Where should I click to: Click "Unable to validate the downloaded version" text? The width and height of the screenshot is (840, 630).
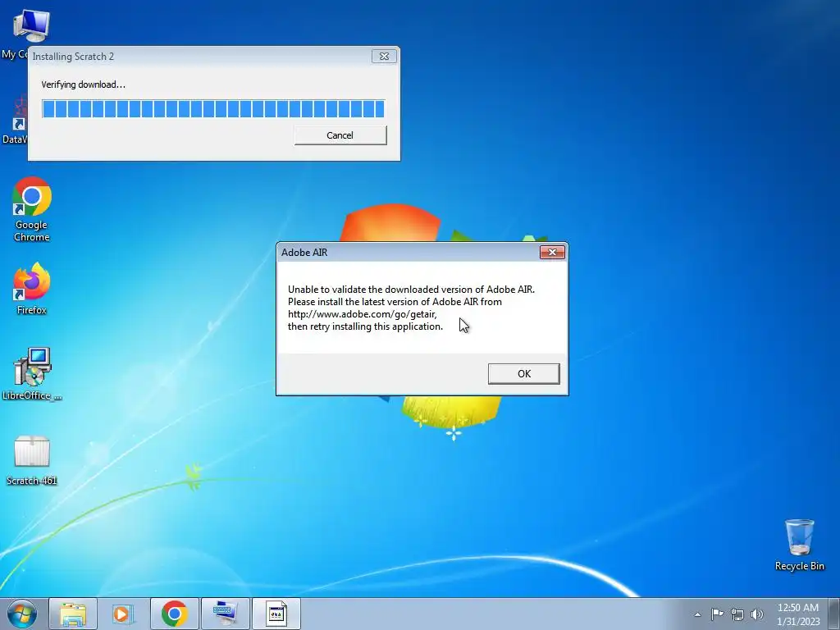tap(381, 290)
